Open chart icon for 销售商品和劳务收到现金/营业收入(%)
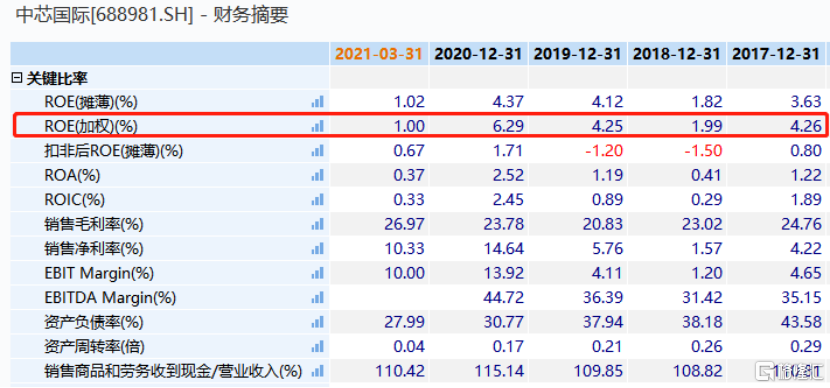Screen dimensions: 830x388 pos(317,371)
